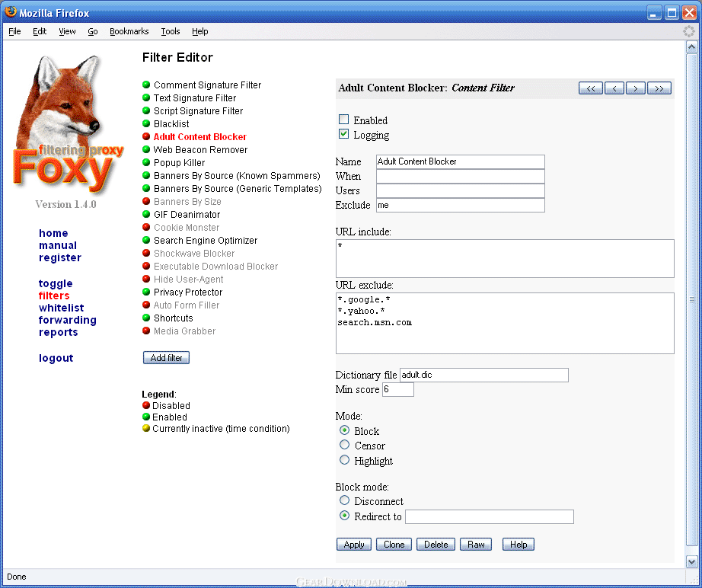The image size is (702, 588).
Task: Open the View menu
Action: tap(67, 31)
